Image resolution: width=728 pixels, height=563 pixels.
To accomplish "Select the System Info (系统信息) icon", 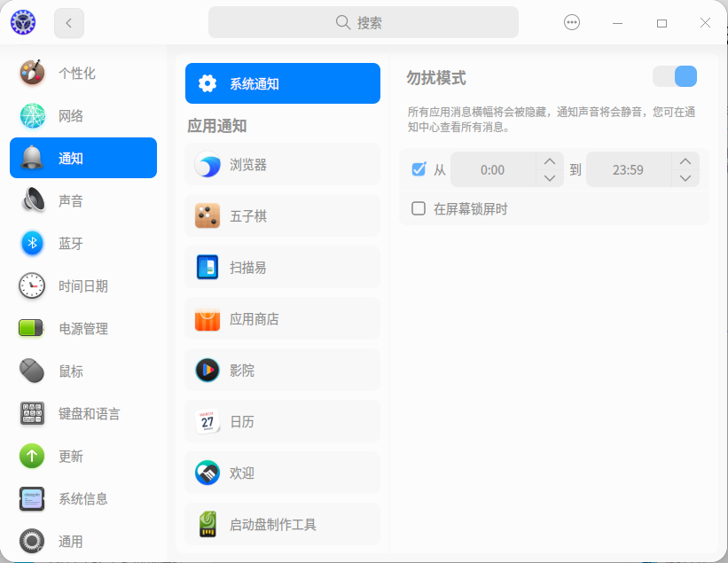I will click(x=32, y=499).
